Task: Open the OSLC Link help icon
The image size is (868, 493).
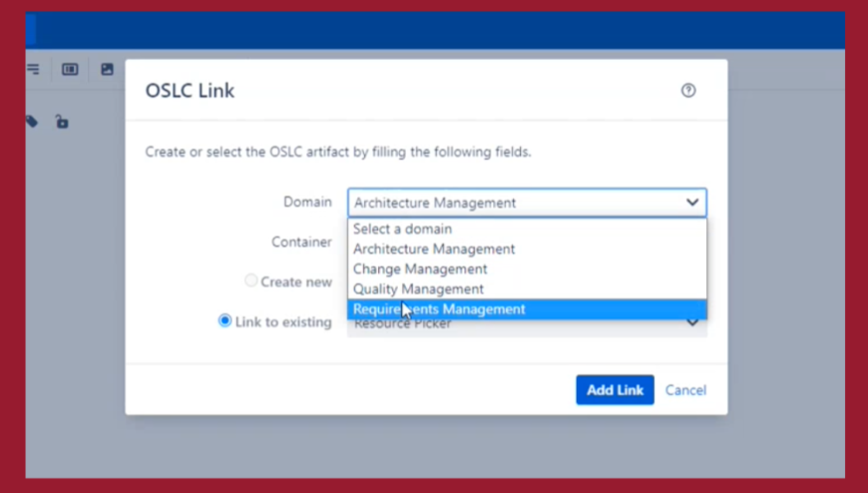Action: 688,90
